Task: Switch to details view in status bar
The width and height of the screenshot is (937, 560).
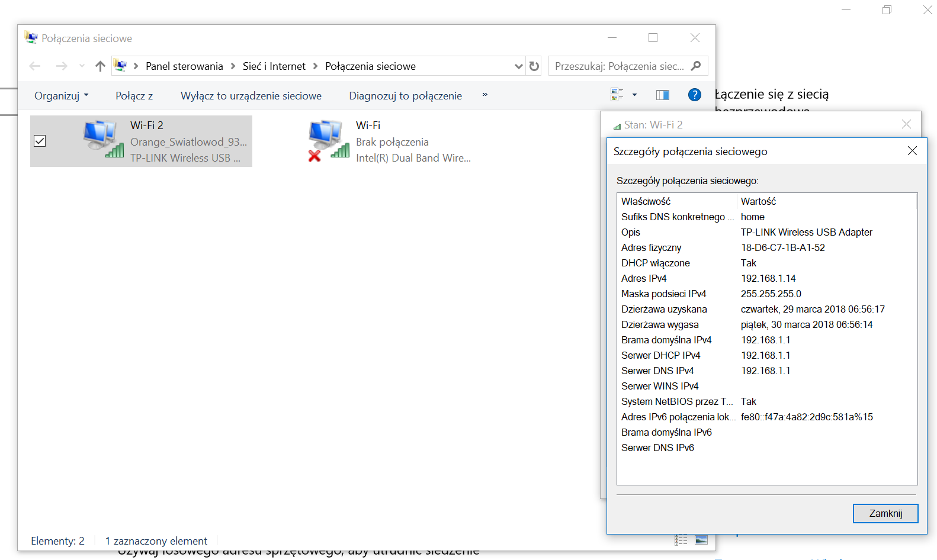Action: [681, 540]
